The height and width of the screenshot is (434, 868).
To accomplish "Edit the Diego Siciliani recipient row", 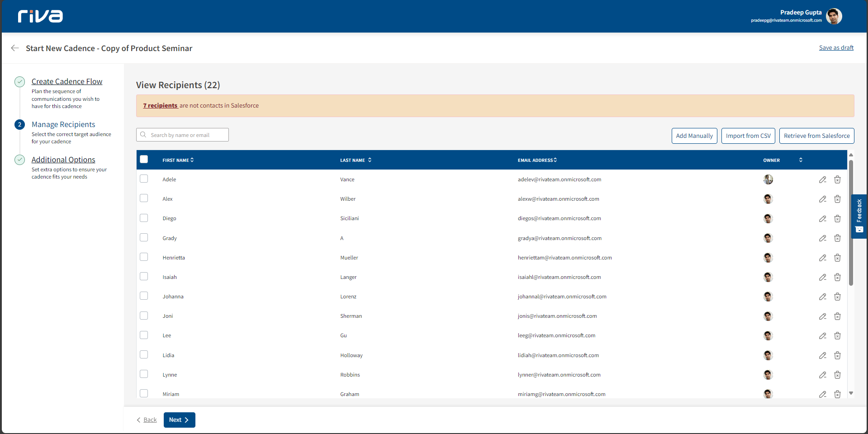I will point(822,219).
